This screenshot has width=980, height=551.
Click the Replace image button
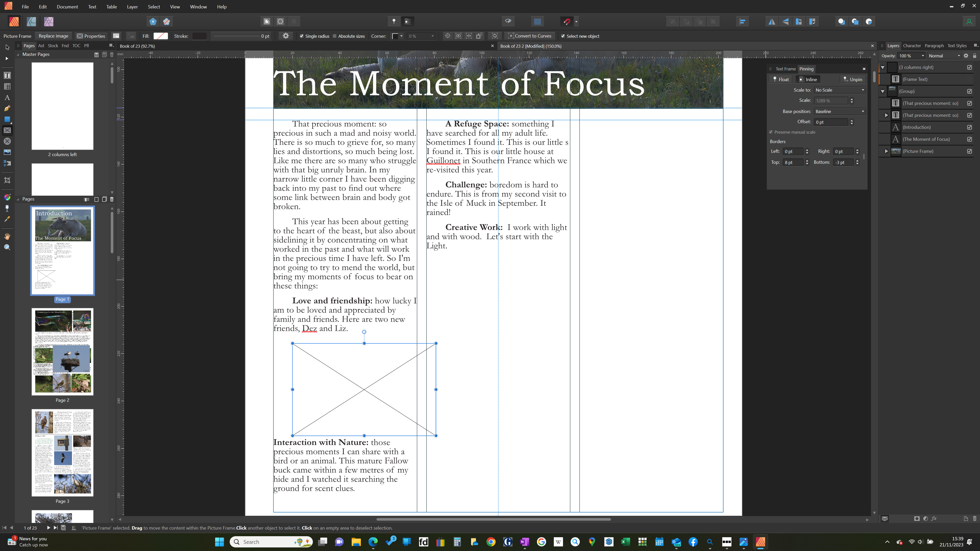[53, 36]
